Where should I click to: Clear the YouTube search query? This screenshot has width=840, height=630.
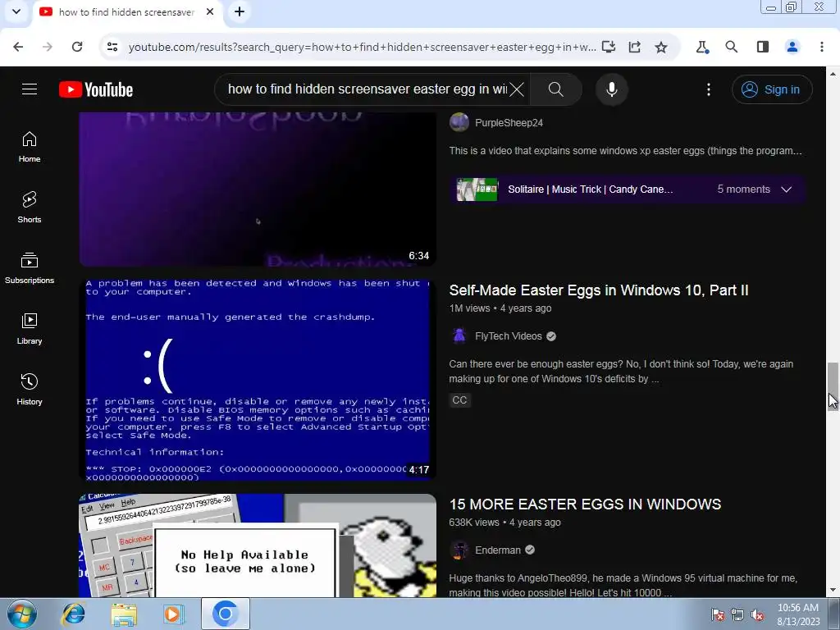[x=517, y=89]
